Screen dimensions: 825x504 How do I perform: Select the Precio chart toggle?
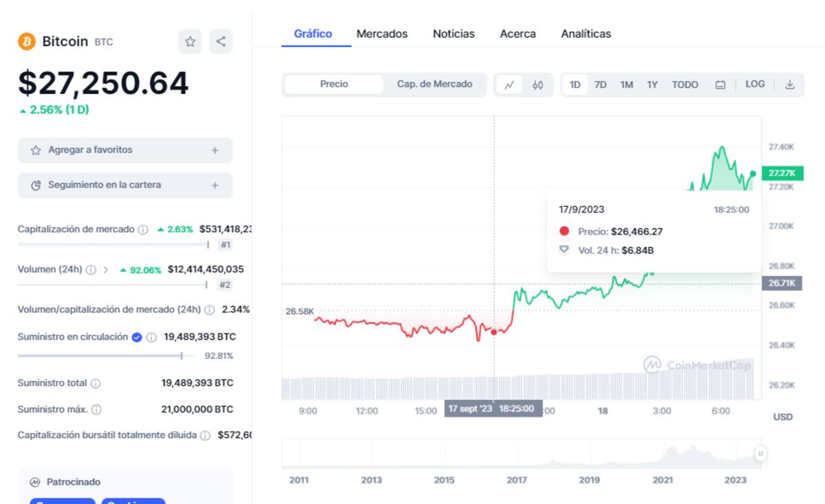pos(334,84)
